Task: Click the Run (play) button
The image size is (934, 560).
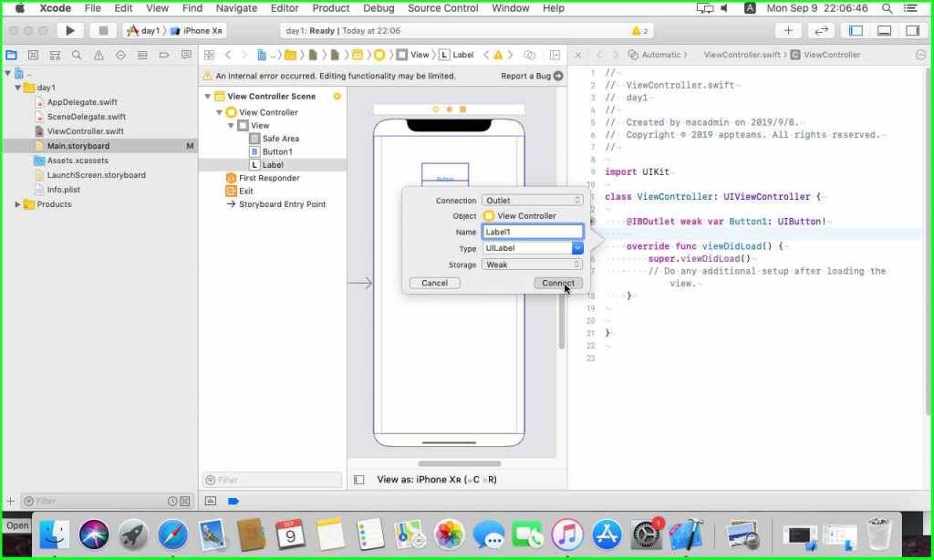Action: click(70, 30)
